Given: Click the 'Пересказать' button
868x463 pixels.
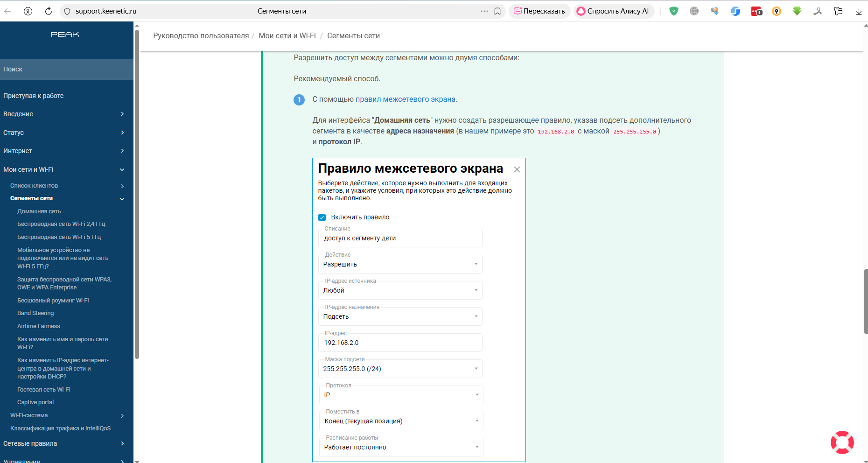Looking at the screenshot, I should 539,11.
